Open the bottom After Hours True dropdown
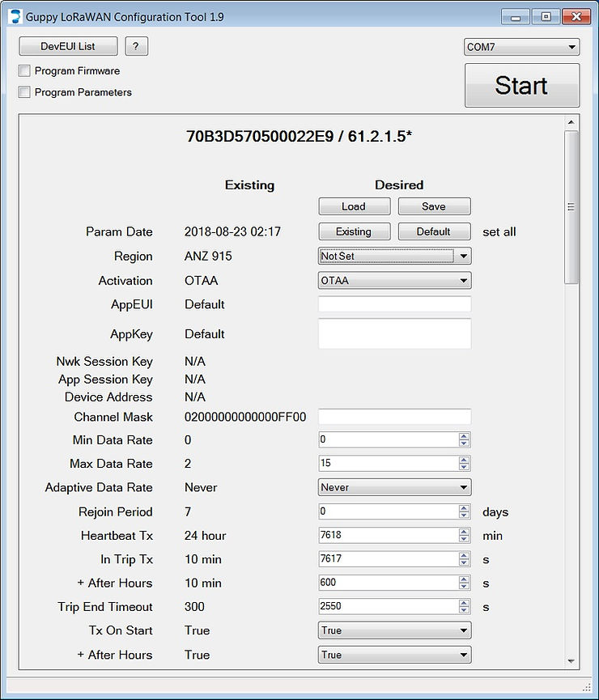 pyautogui.click(x=395, y=655)
